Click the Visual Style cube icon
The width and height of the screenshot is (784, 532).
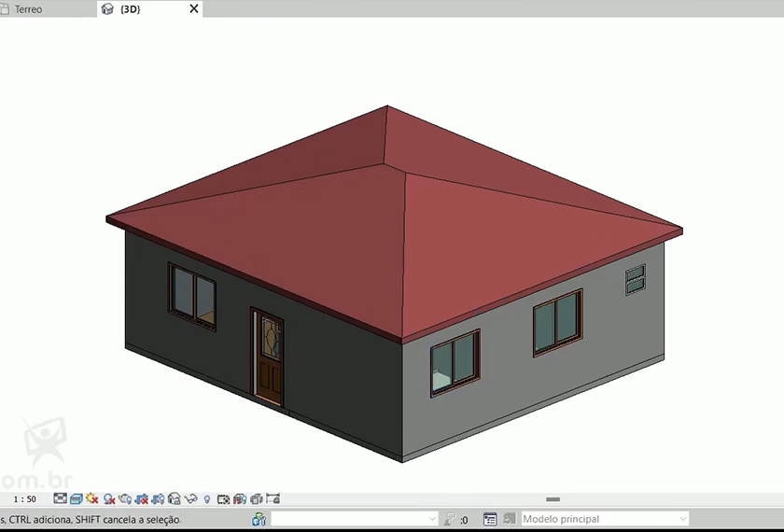coord(77,499)
